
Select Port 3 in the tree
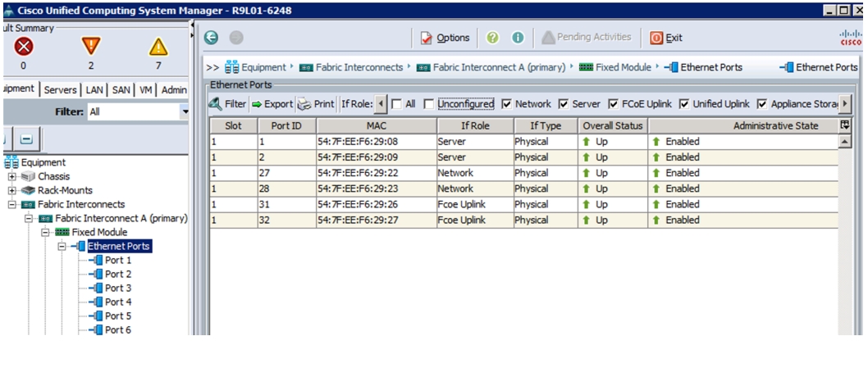[118, 288]
